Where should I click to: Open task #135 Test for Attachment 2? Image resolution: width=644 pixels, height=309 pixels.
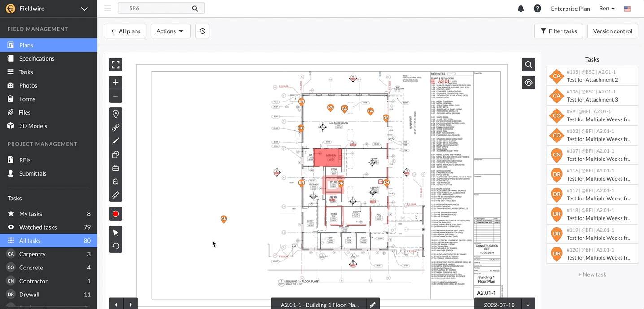(592, 75)
